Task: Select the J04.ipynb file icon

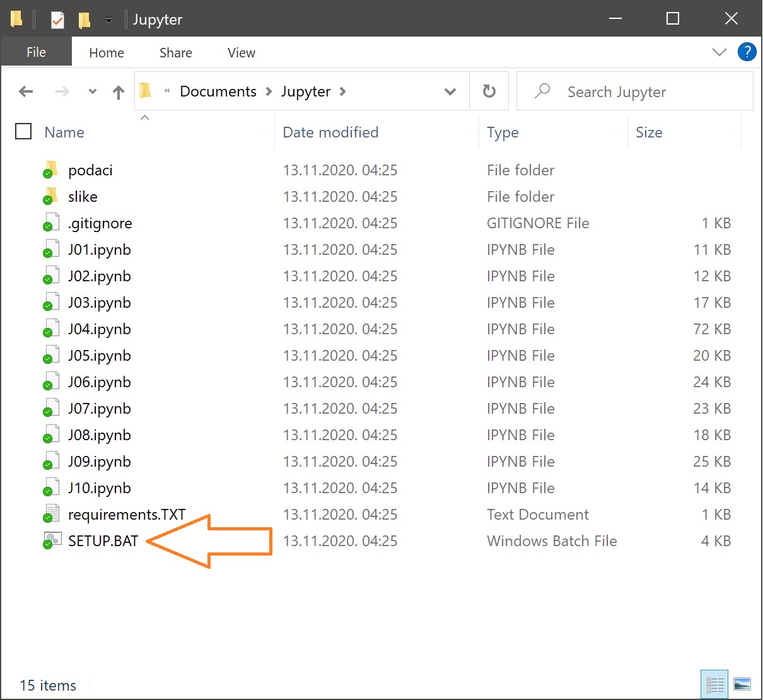Action: coord(50,329)
